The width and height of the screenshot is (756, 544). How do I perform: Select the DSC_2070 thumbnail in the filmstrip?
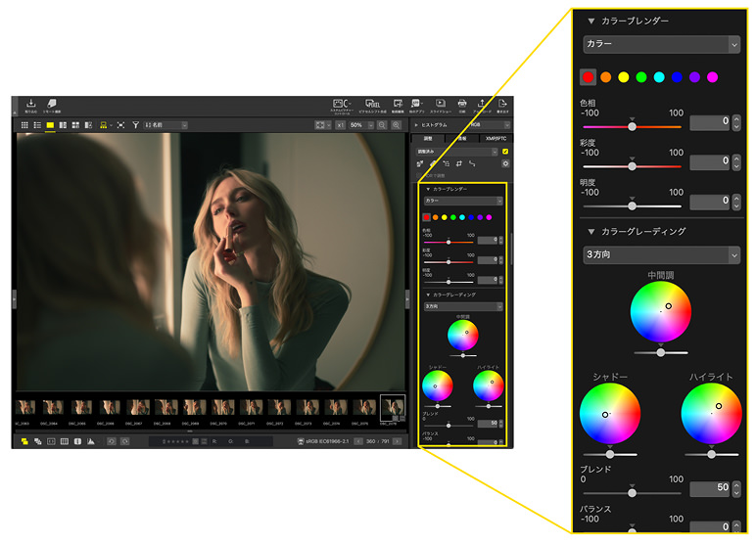222,406
